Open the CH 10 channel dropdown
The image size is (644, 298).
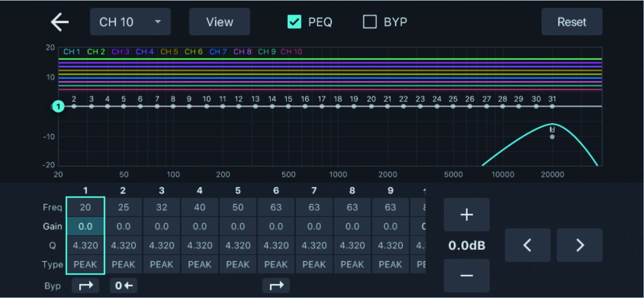[x=130, y=22]
